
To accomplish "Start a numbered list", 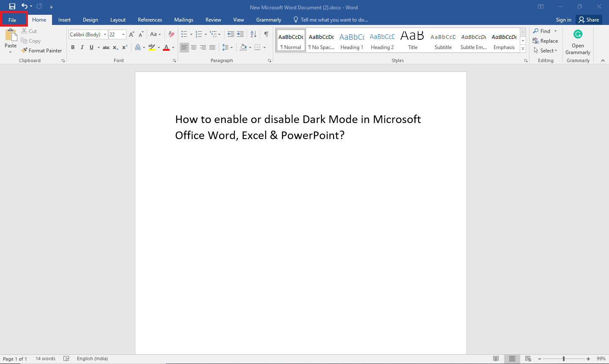I will click(x=199, y=34).
